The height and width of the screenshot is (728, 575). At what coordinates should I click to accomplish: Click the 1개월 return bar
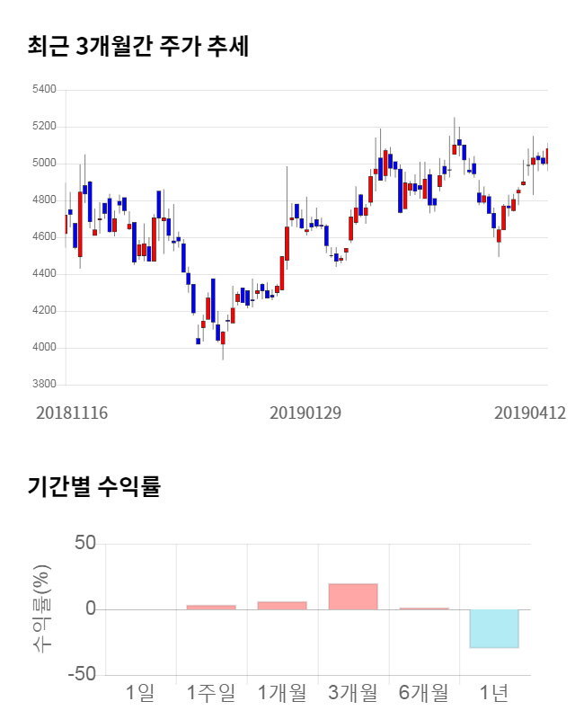tap(282, 606)
